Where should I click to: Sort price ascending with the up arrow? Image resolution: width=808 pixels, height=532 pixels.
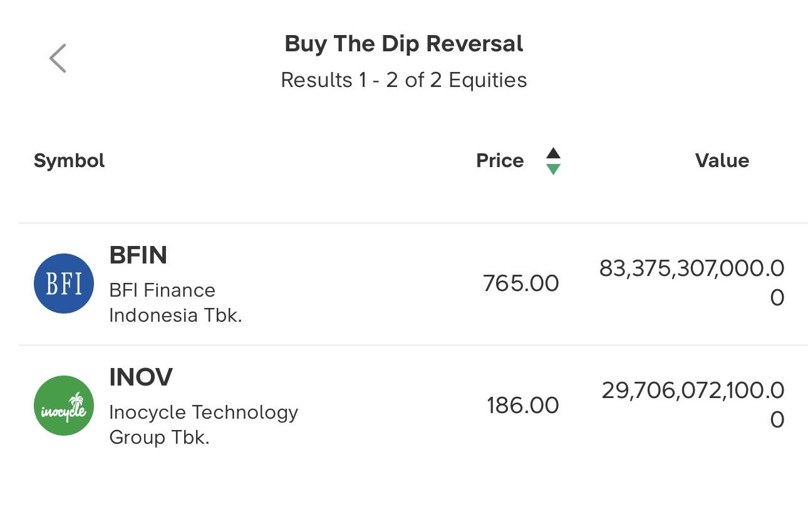tap(552, 153)
